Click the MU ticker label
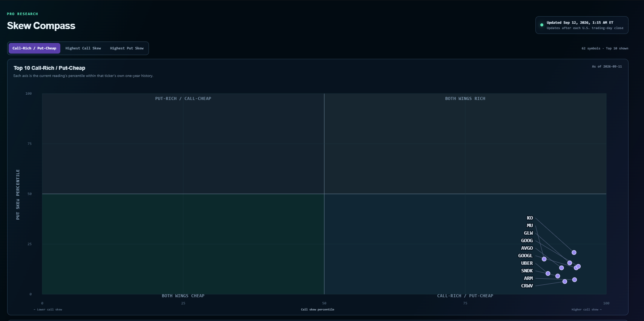The width and height of the screenshot is (644, 321). pyautogui.click(x=530, y=226)
